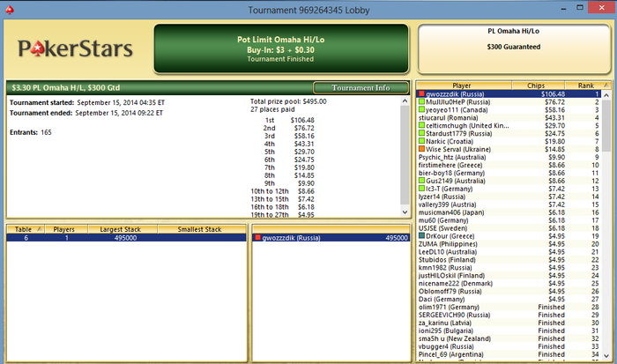Viewport: 617px width, 364px height.
Task: Click scroll-up arrow of prize info panel
Action: [405, 100]
